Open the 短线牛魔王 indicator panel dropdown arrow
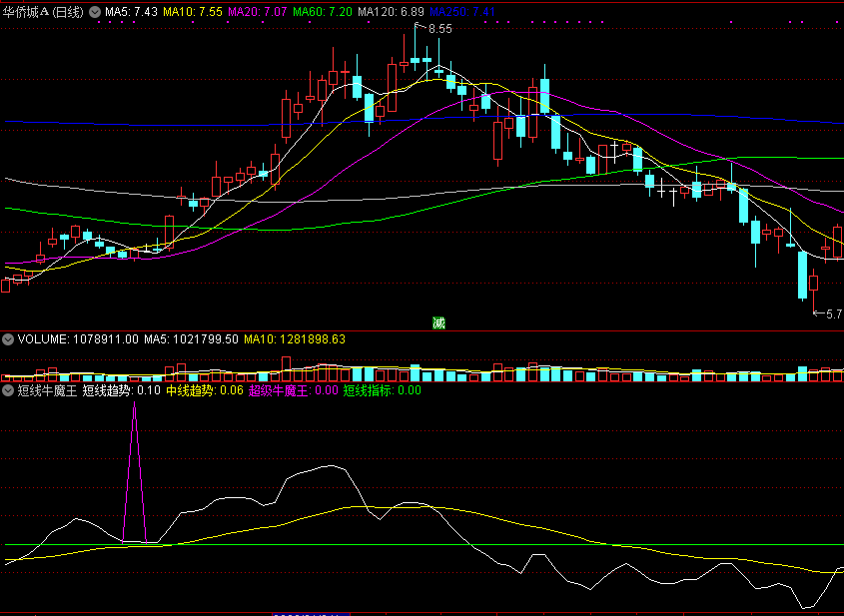 pos(8,390)
